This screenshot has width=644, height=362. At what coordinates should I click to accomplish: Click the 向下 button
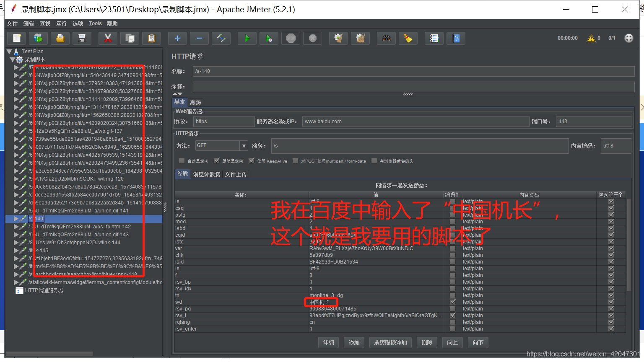click(478, 342)
